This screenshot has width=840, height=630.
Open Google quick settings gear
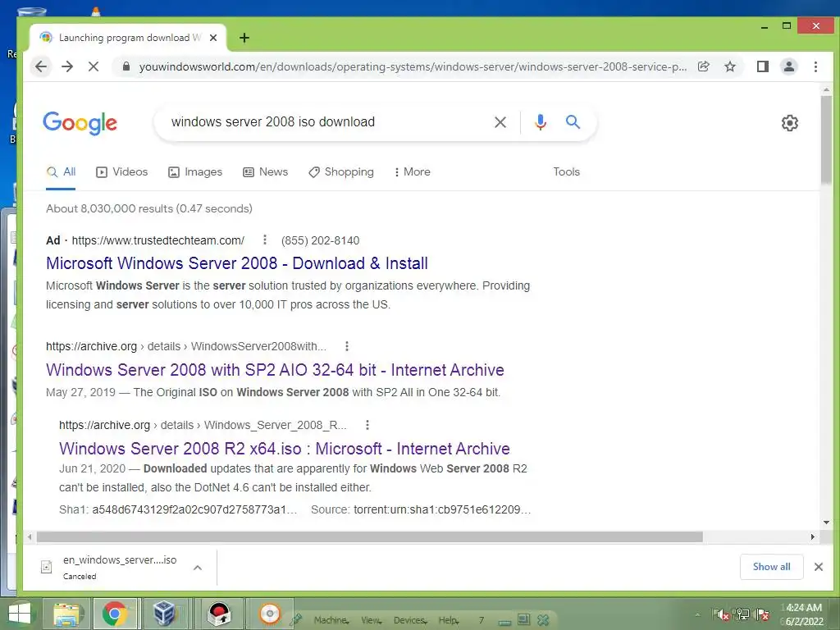[790, 123]
